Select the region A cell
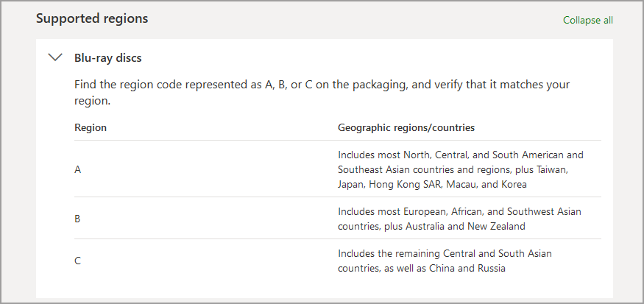644x304 pixels. tap(78, 169)
